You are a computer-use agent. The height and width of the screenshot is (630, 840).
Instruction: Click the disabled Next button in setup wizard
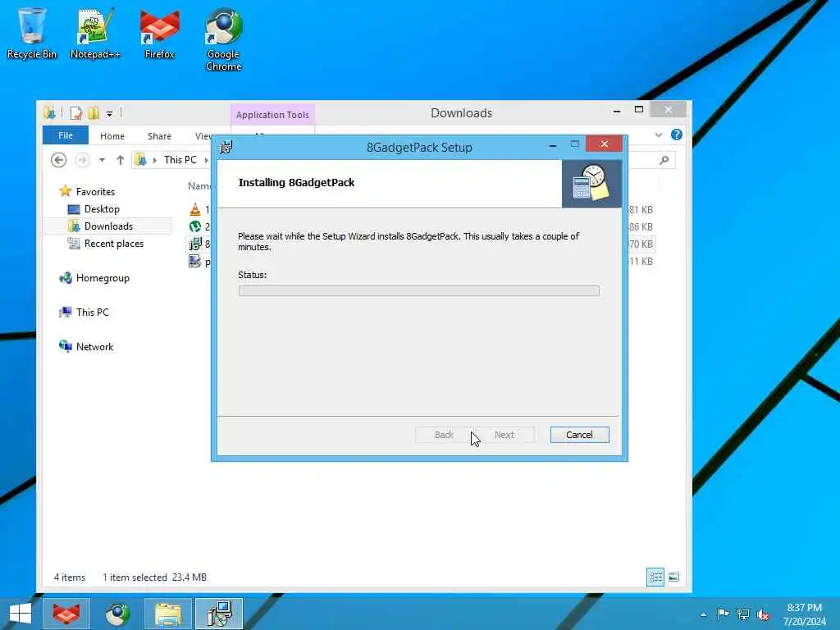coord(504,435)
